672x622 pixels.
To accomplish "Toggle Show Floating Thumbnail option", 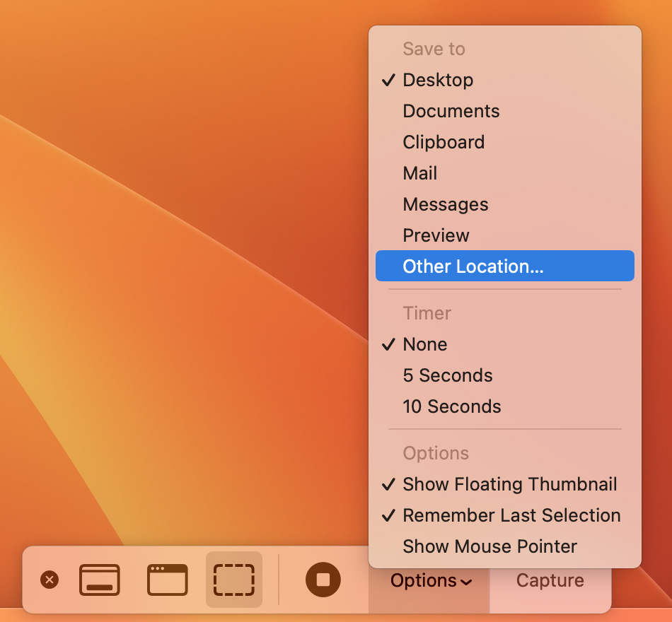I will point(505,484).
